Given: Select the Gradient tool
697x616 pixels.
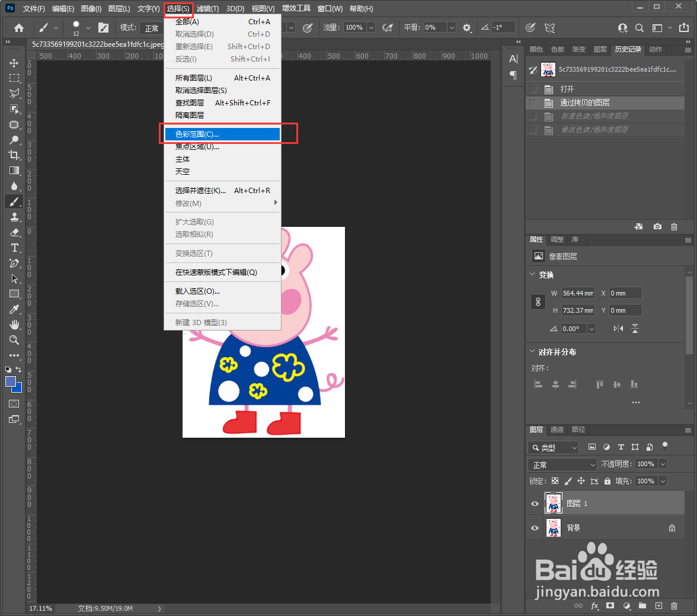Looking at the screenshot, I should tap(14, 171).
